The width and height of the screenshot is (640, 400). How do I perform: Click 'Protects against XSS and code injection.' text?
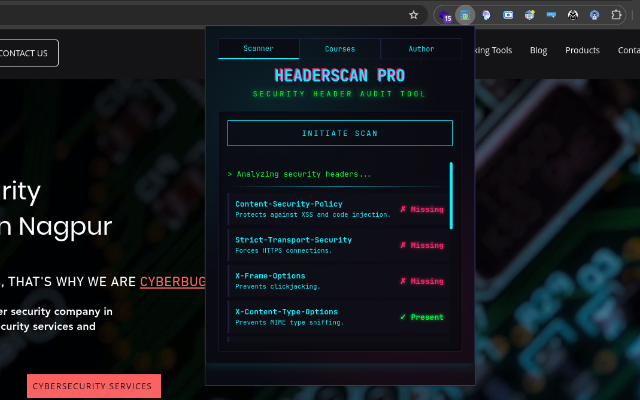(313, 215)
